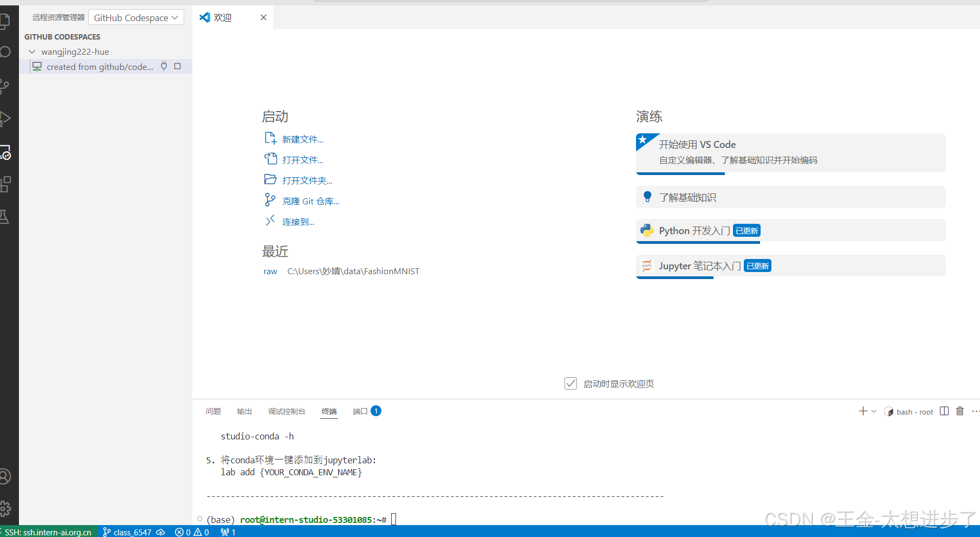This screenshot has height=537, width=980.
Task: Click the 打开文件... link
Action: tap(303, 160)
